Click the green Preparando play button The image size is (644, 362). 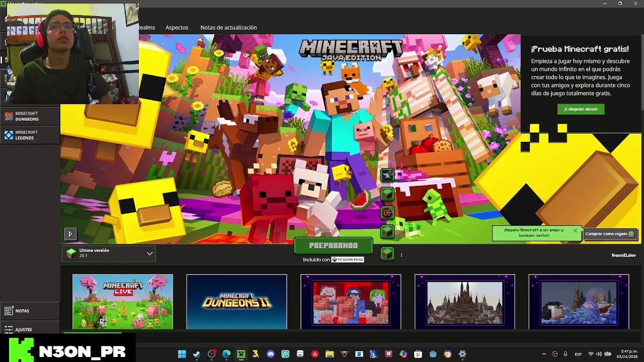coord(334,246)
